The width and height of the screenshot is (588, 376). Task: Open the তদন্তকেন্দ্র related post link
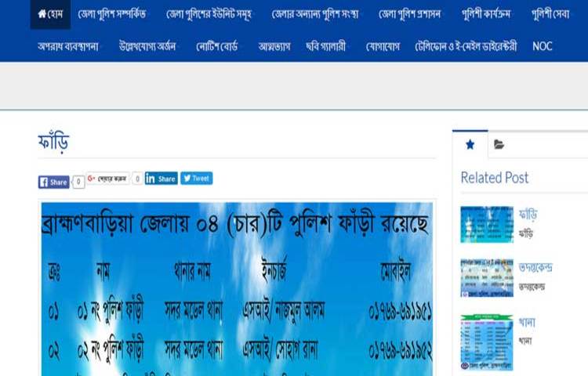click(535, 267)
